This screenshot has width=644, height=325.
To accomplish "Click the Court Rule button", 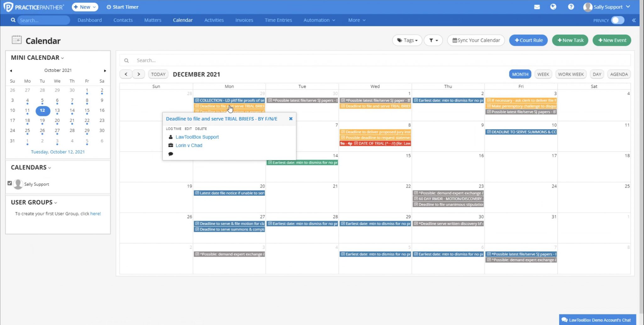I will (528, 40).
